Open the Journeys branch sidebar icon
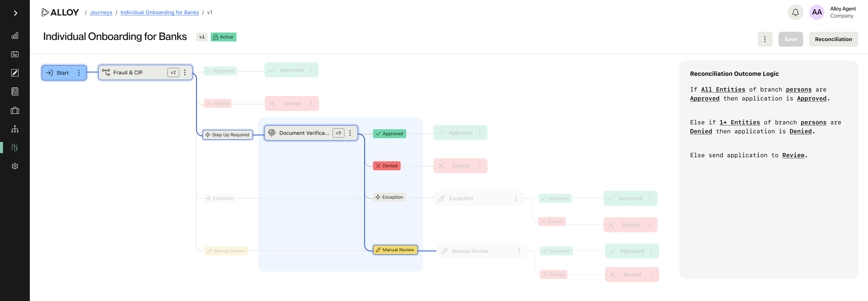The image size is (868, 301). tap(15, 148)
